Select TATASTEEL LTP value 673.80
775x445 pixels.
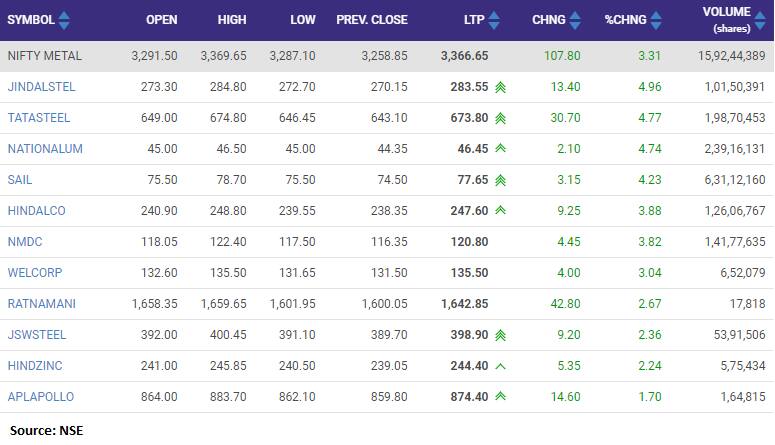[x=469, y=118]
